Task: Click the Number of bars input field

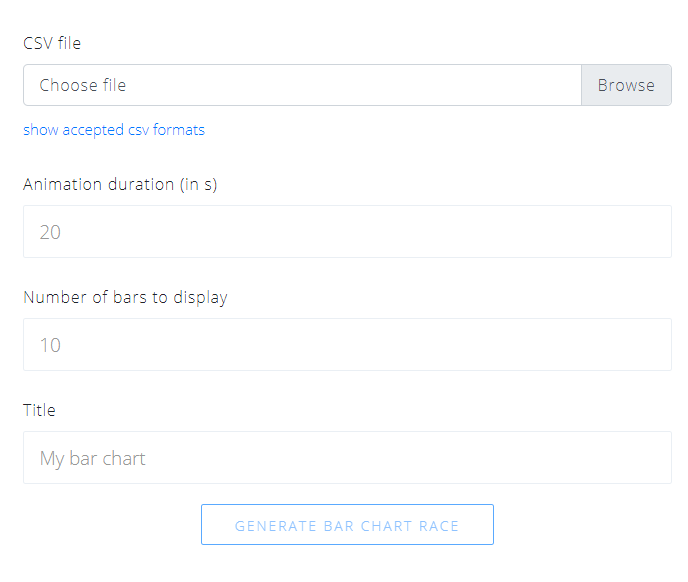Action: tap(347, 345)
